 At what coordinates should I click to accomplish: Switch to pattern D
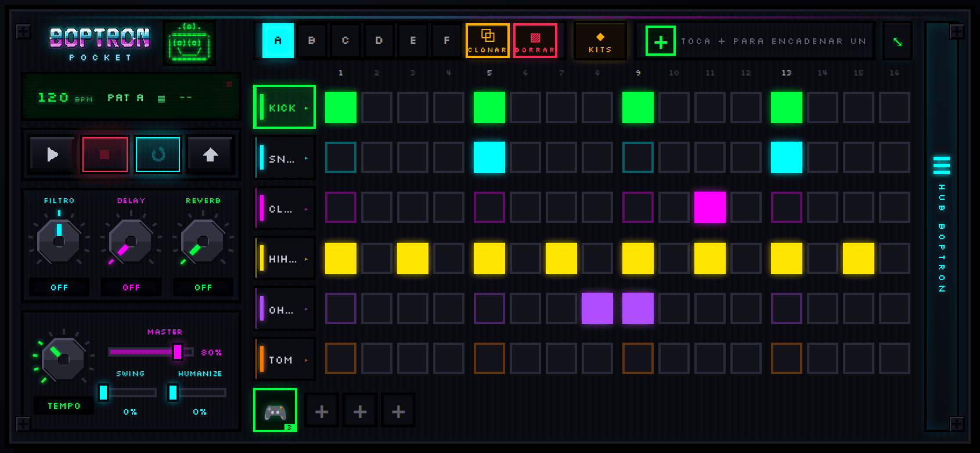379,41
